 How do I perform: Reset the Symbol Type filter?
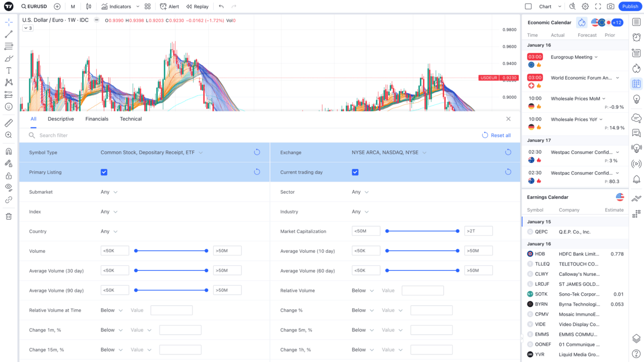point(257,152)
